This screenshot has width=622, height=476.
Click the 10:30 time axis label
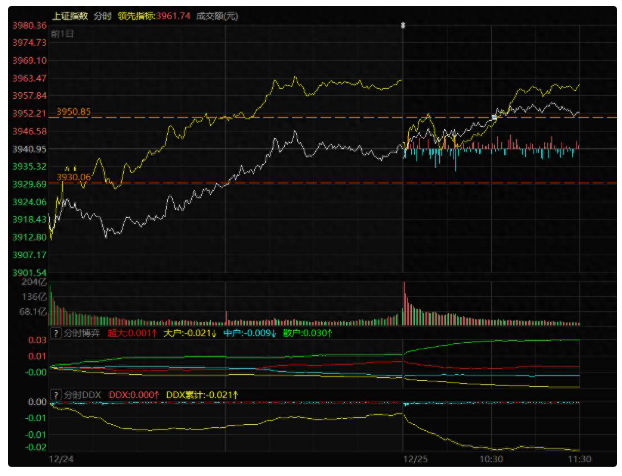491,457
